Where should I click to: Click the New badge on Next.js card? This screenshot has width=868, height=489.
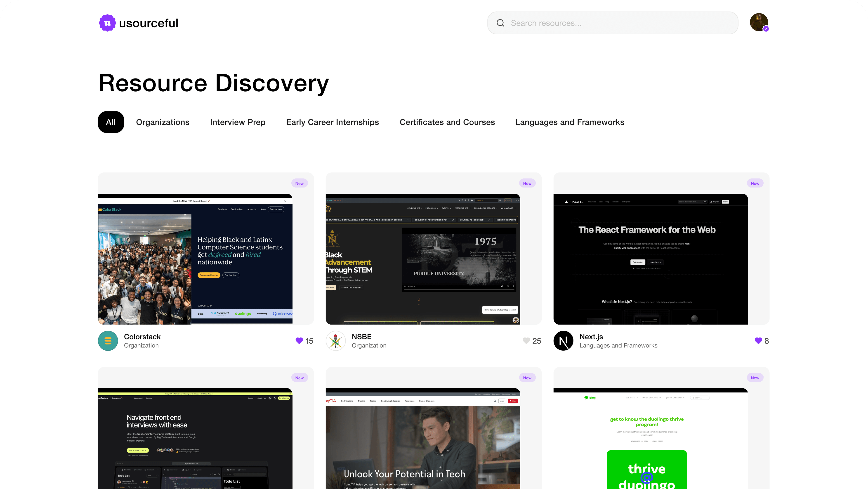(x=755, y=183)
